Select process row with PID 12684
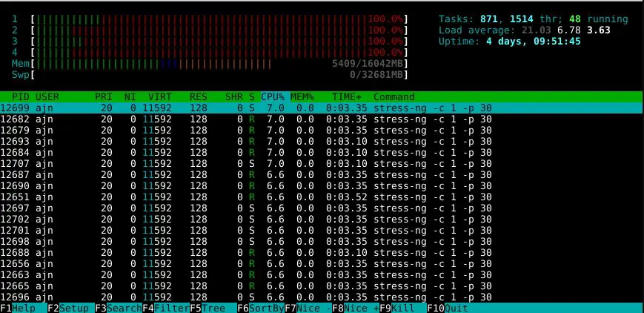The height and width of the screenshot is (313, 644). 321,153
